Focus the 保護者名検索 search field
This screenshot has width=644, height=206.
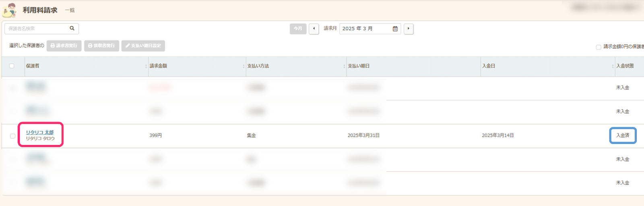coord(36,29)
